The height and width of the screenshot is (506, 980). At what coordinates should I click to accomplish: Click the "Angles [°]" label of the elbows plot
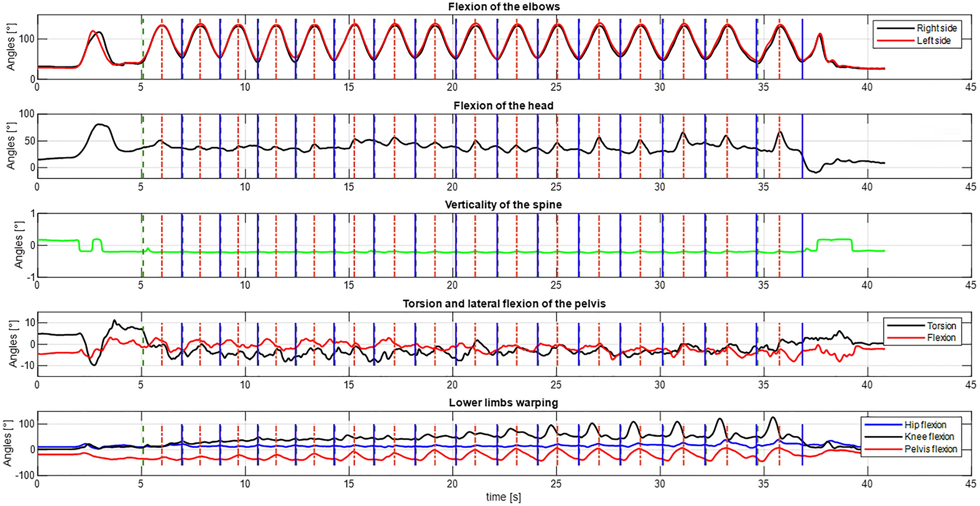pos(11,47)
